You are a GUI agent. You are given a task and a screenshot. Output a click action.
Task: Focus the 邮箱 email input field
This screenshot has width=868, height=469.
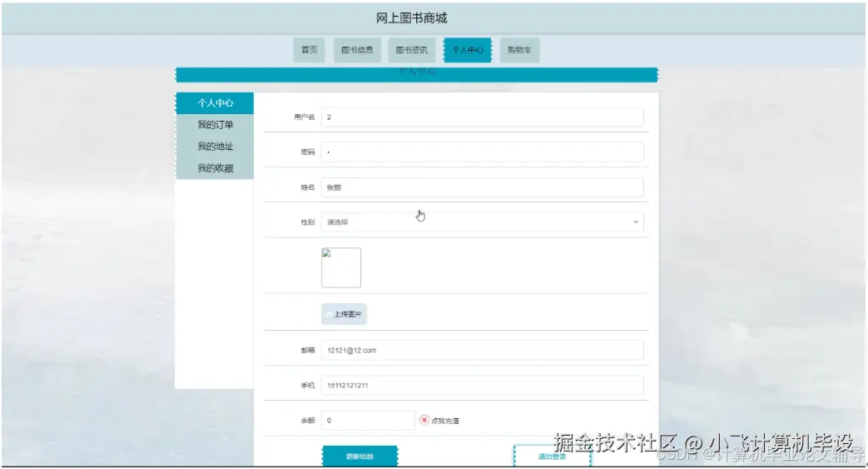(482, 351)
